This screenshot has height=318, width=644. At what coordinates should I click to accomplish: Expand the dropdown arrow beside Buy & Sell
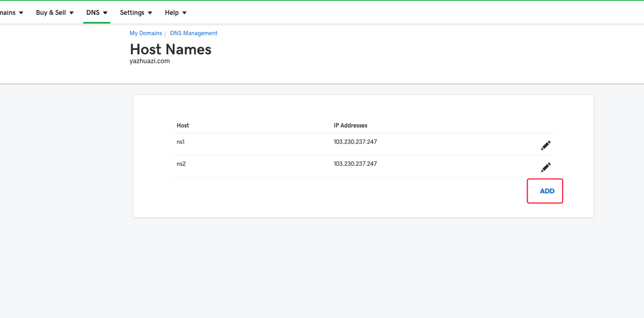(x=72, y=13)
